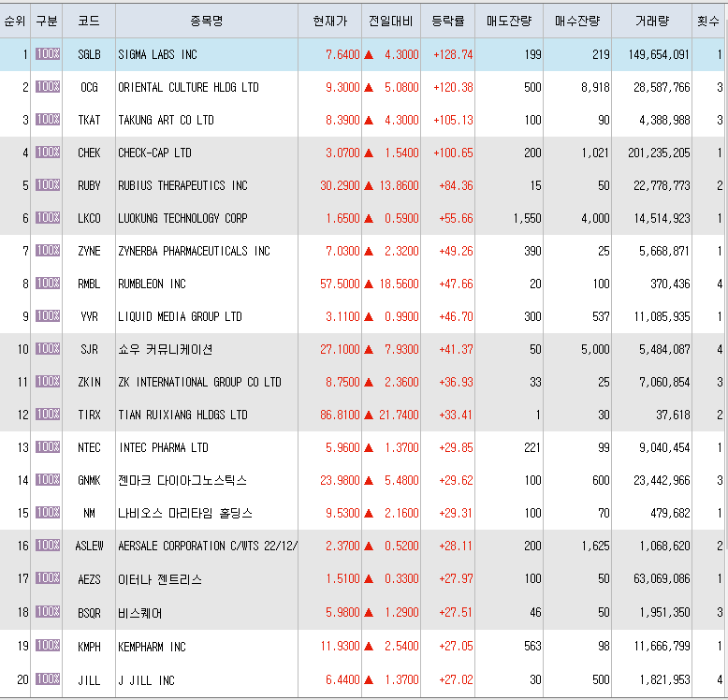Image resolution: width=728 pixels, height=700 pixels.
Task: Click the +128.74 change rate value
Action: tap(453, 55)
